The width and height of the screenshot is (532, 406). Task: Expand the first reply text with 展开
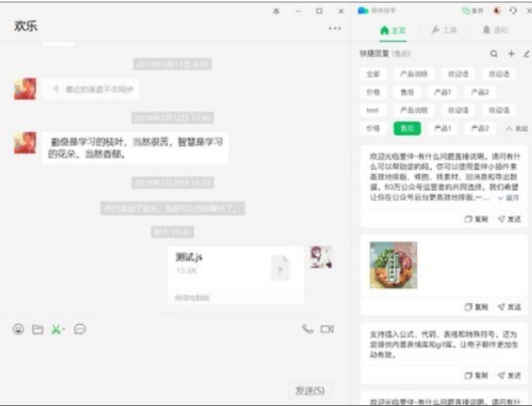[x=508, y=198]
